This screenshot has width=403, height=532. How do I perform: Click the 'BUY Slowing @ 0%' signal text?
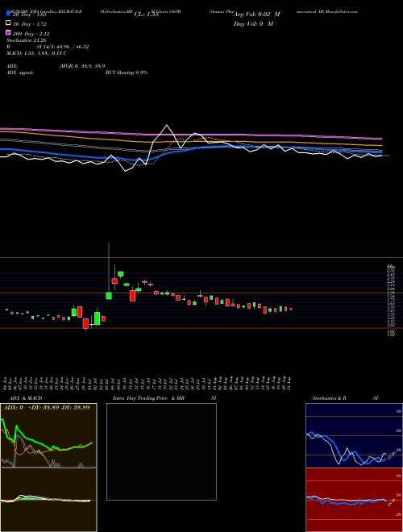pyautogui.click(x=127, y=73)
